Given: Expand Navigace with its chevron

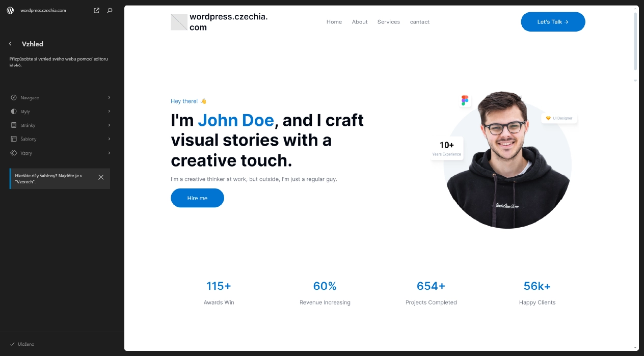Looking at the screenshot, I should [109, 97].
